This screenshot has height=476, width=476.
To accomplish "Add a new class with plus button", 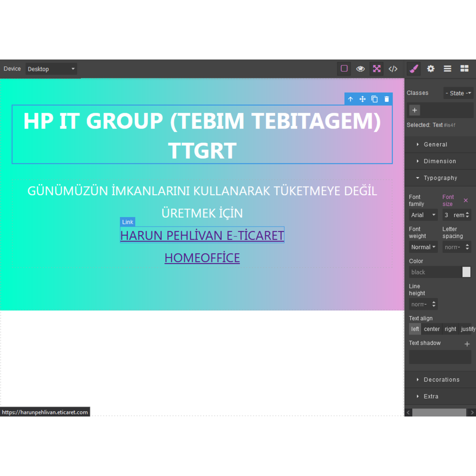I will 415,110.
